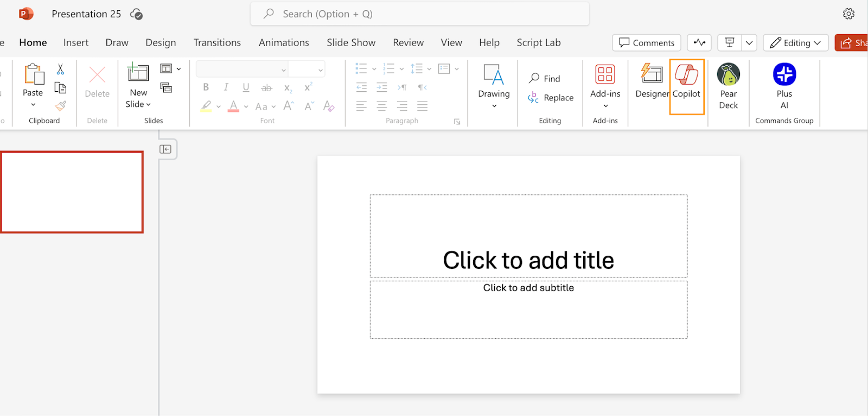Screen dimensions: 868x416
Task: Toggle right-to-left text direction
Action: pos(423,87)
